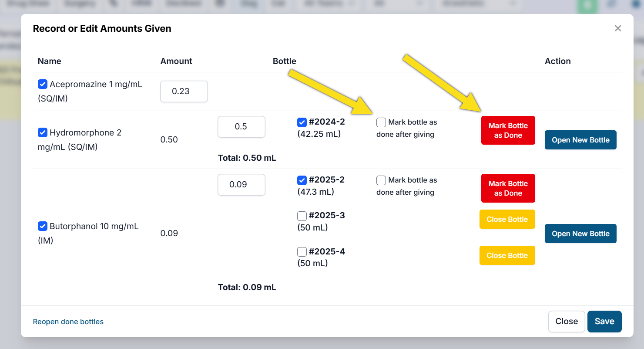Deselect bottle #2025-2 checkbox
The height and width of the screenshot is (349, 644).
[302, 180]
